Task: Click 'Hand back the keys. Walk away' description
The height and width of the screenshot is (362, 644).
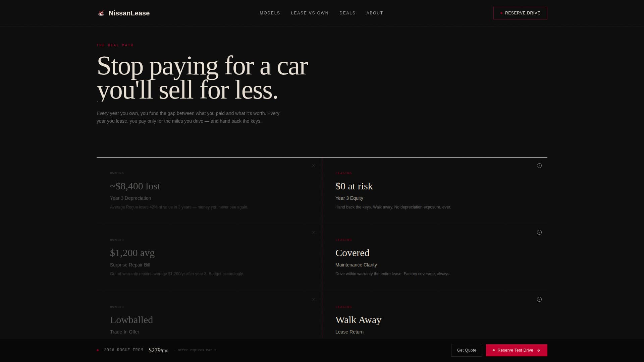Action: (393, 207)
